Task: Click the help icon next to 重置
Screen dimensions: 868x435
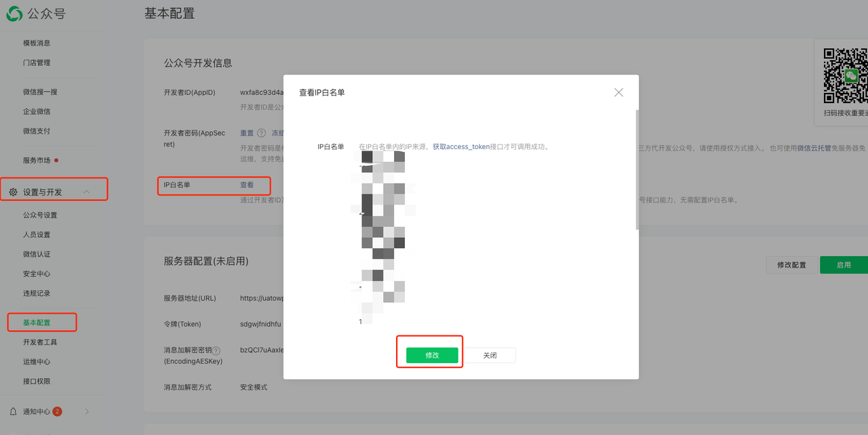Action: point(261,133)
